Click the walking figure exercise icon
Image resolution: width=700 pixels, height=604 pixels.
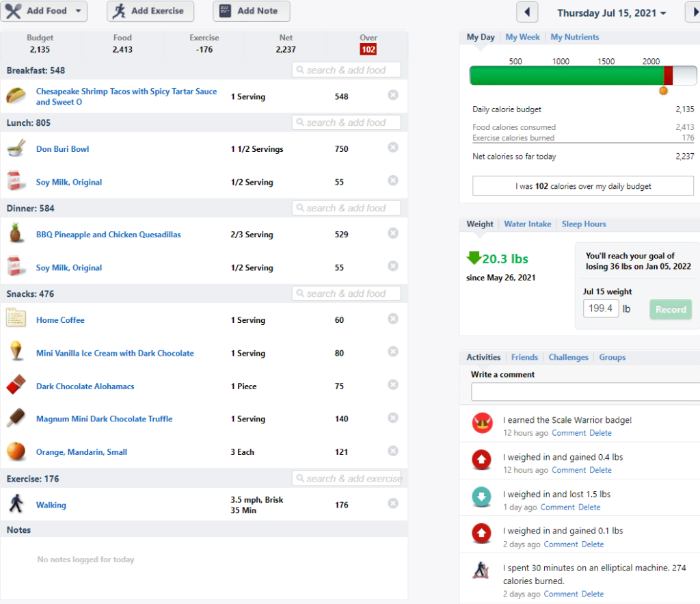(16, 503)
